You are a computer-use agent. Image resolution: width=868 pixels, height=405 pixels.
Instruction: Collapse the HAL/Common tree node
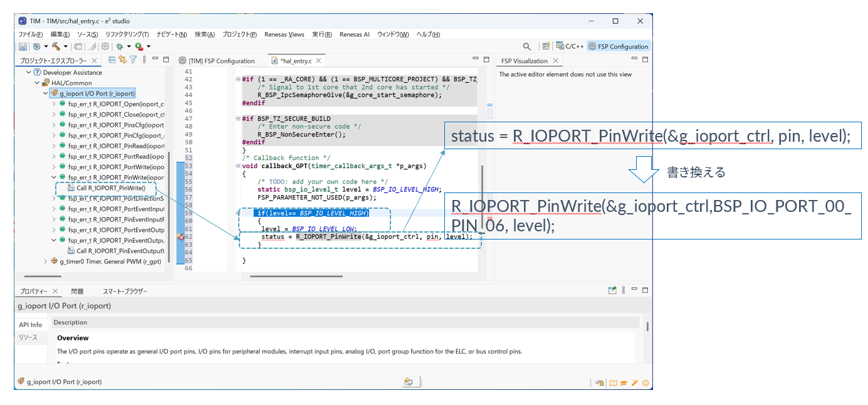coord(36,83)
